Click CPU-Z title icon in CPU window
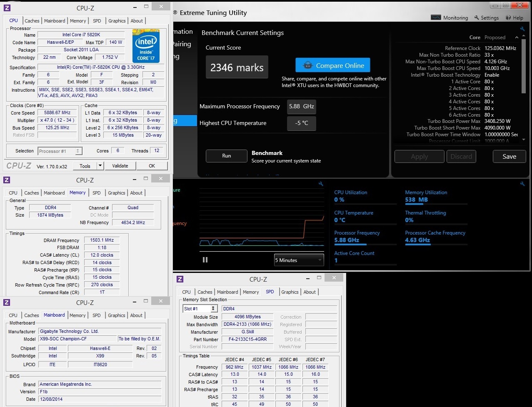Image resolution: width=532 pixels, height=407 pixels. click(x=7, y=8)
